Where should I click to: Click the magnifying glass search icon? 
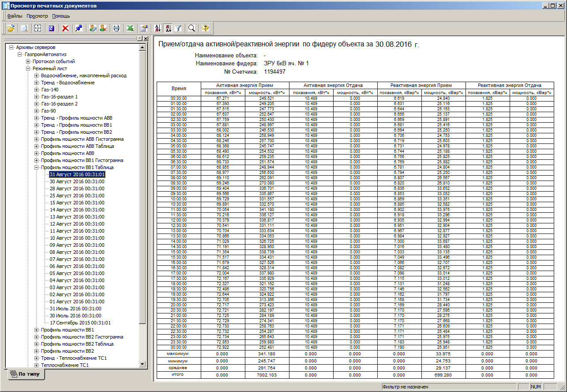[x=192, y=28]
